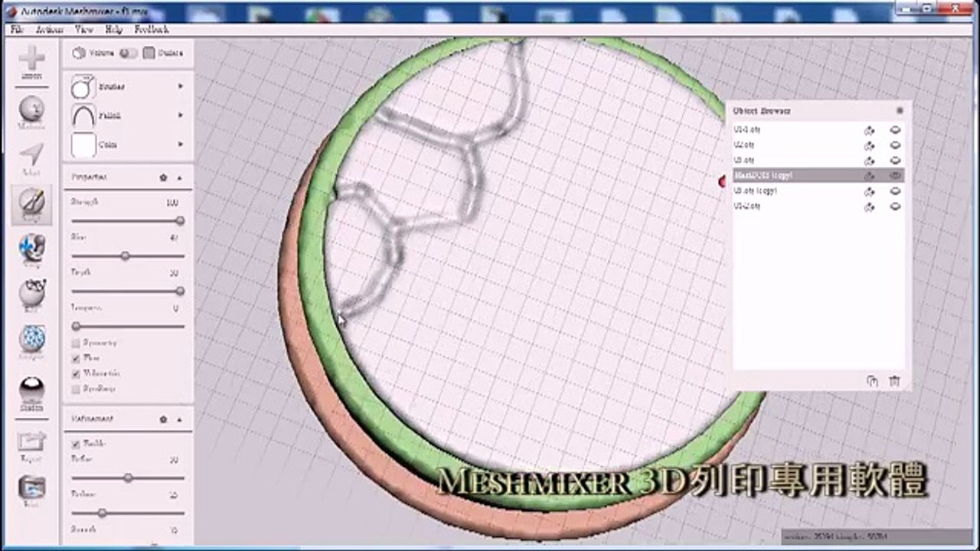Open the Feedback menu
This screenshot has height=551, width=980.
coord(152,29)
